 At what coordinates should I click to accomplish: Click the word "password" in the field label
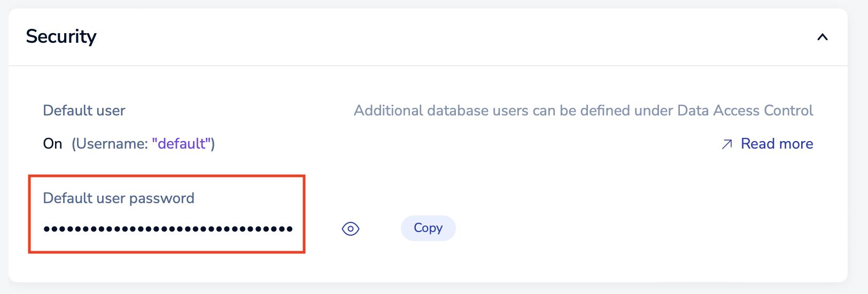[x=162, y=199]
